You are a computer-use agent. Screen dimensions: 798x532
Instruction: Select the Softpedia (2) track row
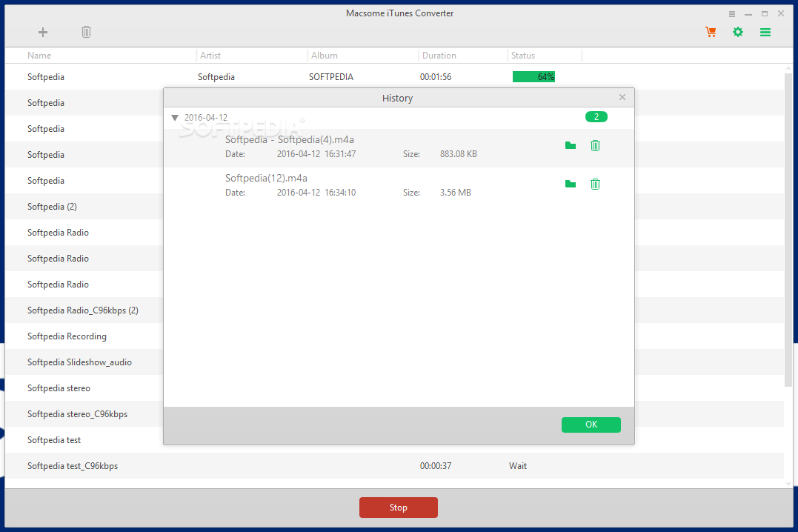[x=84, y=207]
